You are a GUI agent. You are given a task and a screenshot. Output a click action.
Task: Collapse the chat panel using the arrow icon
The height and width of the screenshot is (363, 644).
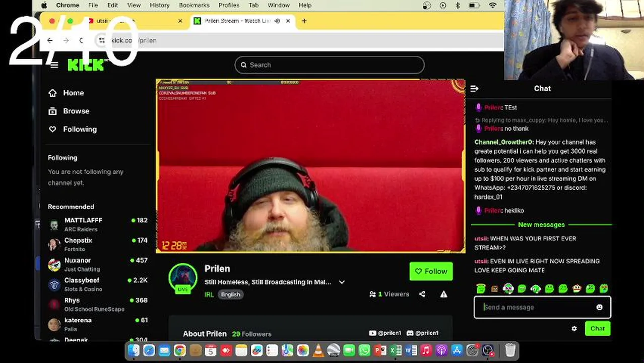click(x=474, y=89)
